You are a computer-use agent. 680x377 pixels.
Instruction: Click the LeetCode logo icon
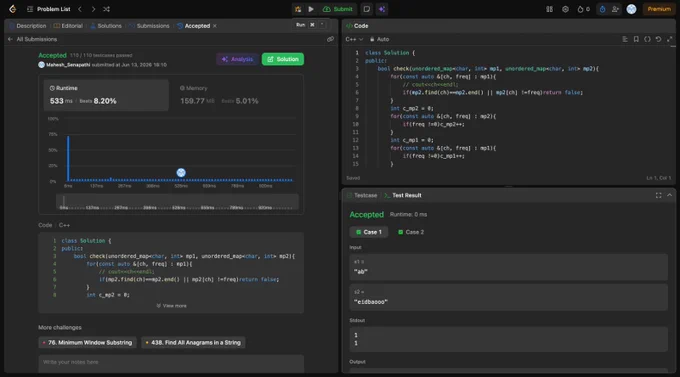[13, 9]
